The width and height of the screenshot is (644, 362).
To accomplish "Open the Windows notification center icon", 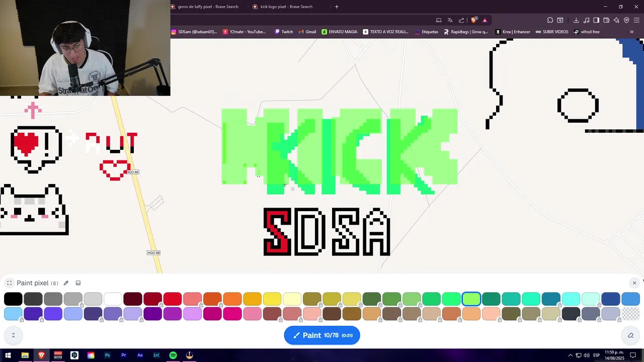I will 633,355.
